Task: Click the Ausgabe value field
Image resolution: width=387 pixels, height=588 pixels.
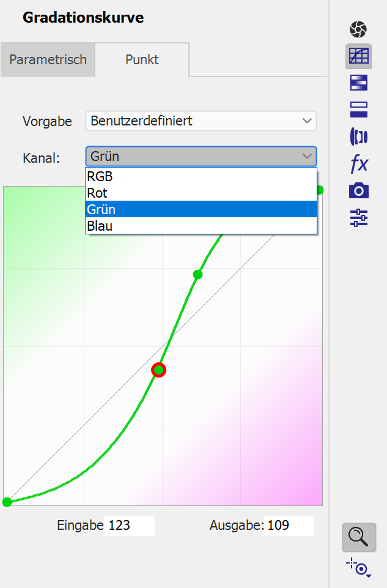Action: coord(288,526)
